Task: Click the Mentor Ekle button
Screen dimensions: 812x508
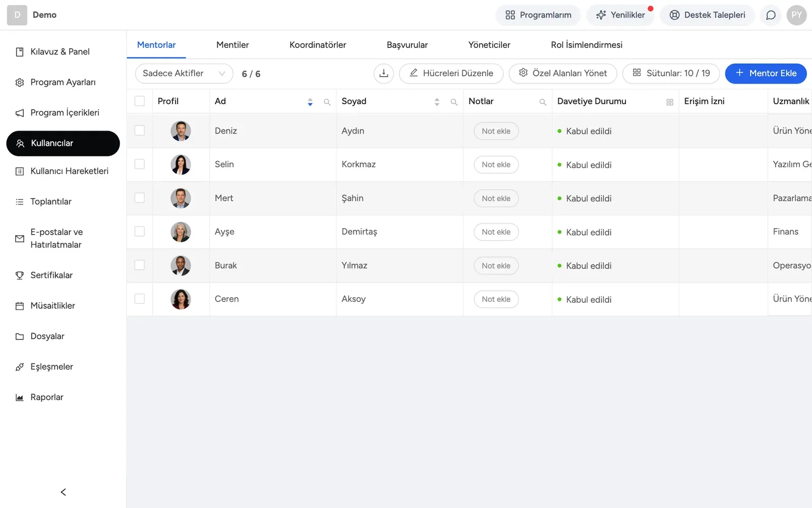Action: pyautogui.click(x=766, y=74)
